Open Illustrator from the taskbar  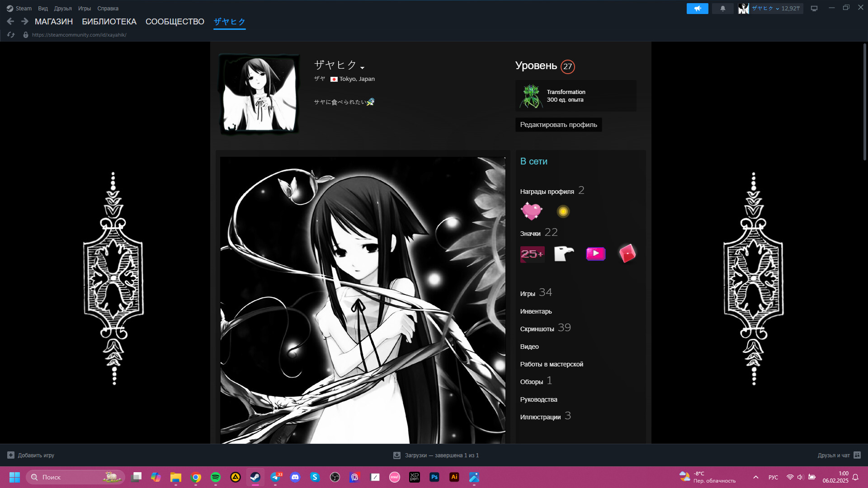tap(454, 477)
